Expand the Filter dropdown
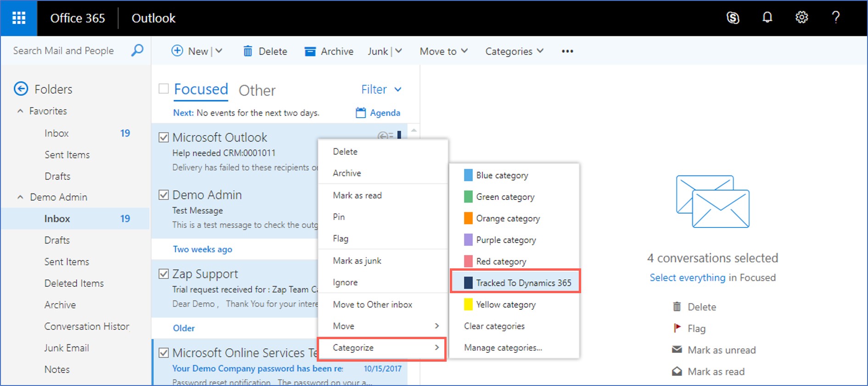This screenshot has height=386, width=868. pyautogui.click(x=381, y=89)
